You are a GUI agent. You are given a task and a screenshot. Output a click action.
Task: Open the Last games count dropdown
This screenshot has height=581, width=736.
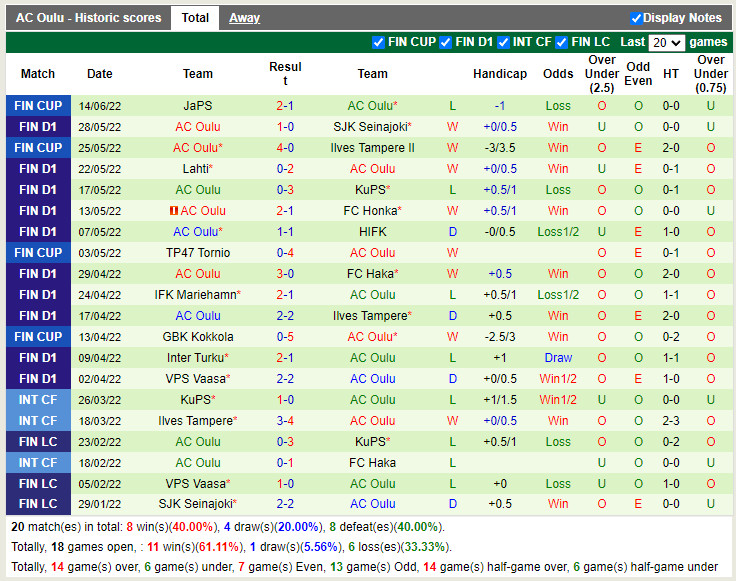pos(666,43)
